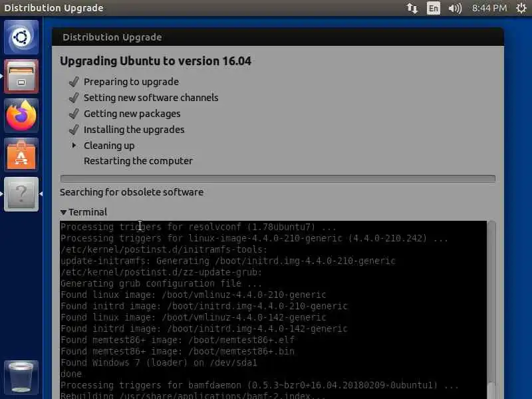
Task: Select 'Restarting the computer' step text
Action: [x=138, y=161]
